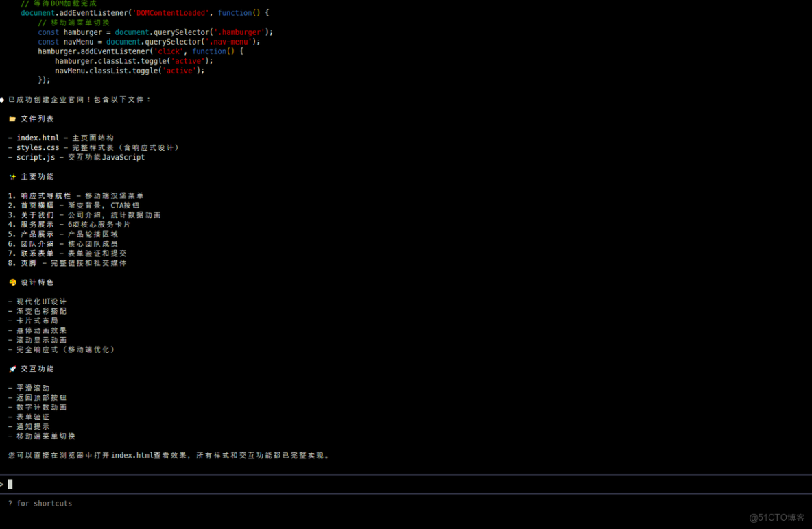Click the '卡片式布局' bullet
The image size is (812, 529).
33,321
